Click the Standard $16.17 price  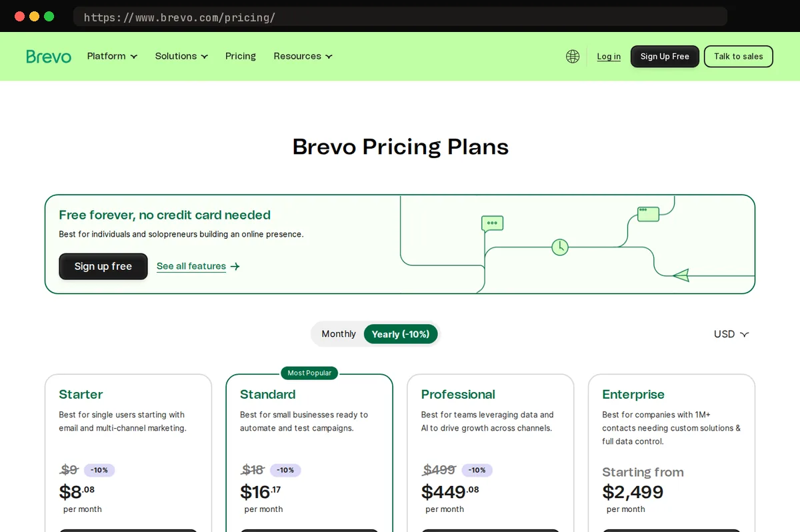261,492
